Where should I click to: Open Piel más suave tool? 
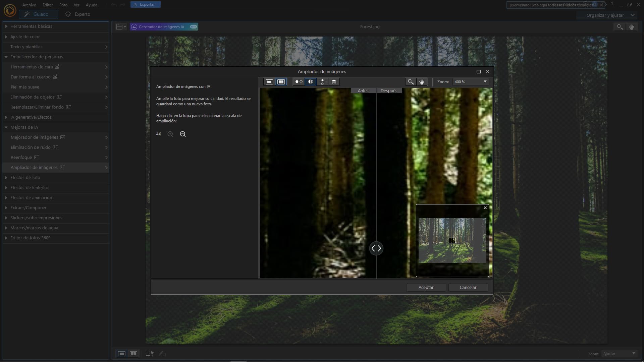pyautogui.click(x=56, y=87)
